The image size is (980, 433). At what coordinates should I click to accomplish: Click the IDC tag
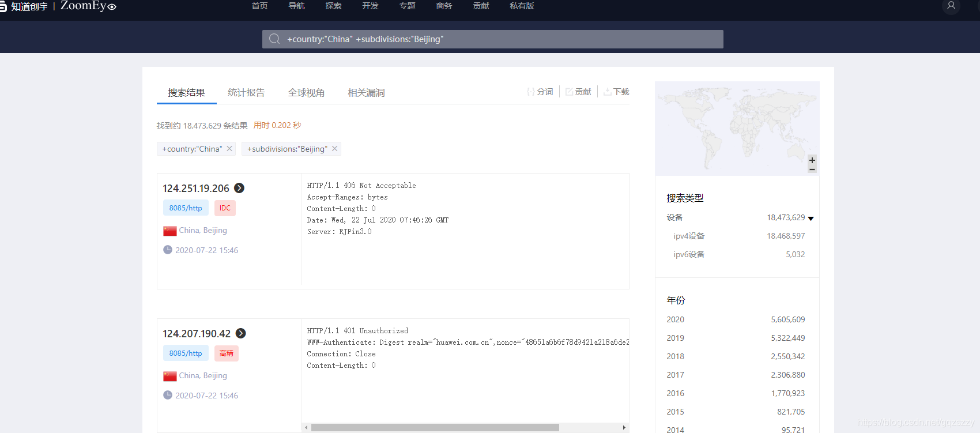pyautogui.click(x=225, y=208)
